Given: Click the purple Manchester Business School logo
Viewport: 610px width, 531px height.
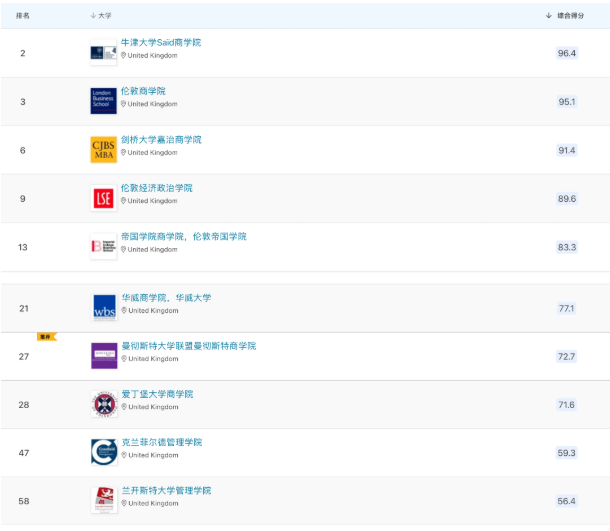Looking at the screenshot, I should pyautogui.click(x=104, y=356).
